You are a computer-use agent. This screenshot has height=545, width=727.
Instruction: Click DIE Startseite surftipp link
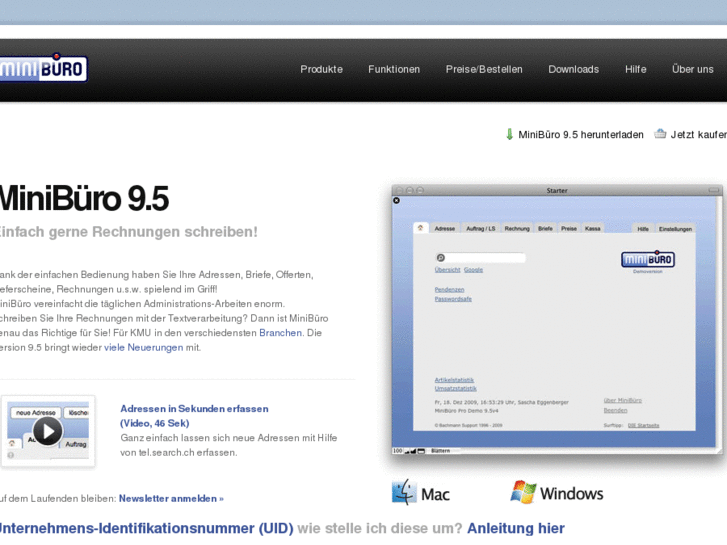(x=644, y=425)
